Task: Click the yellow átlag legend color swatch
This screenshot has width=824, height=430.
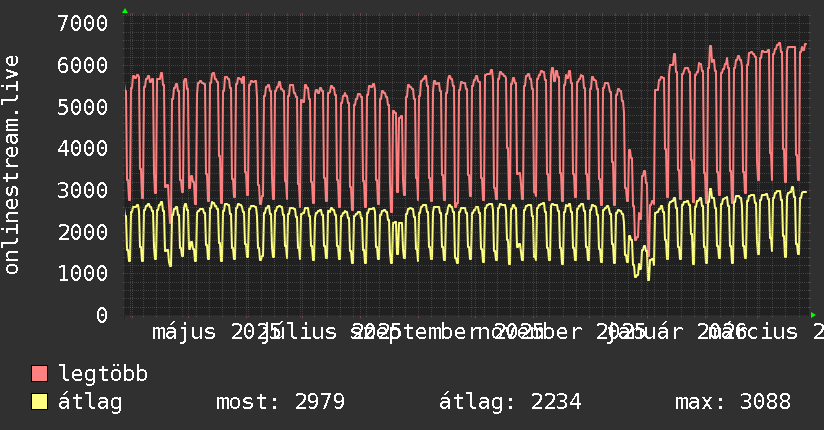Action: point(39,402)
